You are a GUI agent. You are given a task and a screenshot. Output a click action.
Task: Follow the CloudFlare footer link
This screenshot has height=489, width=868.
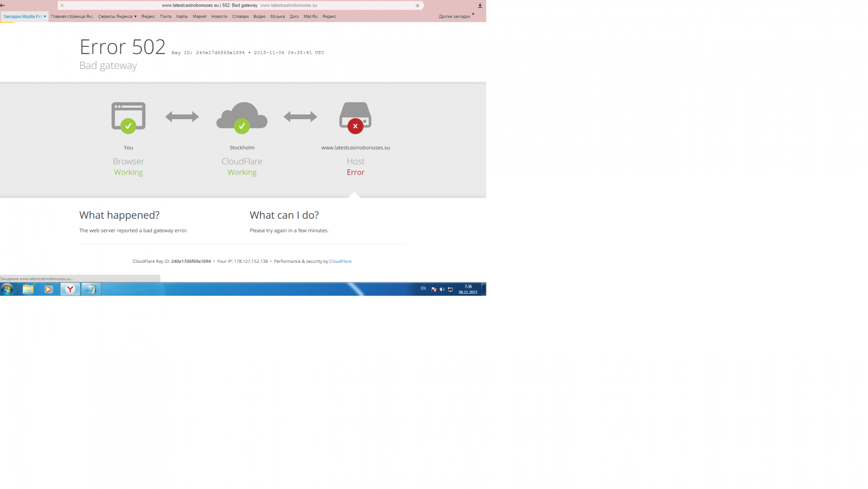pos(340,261)
